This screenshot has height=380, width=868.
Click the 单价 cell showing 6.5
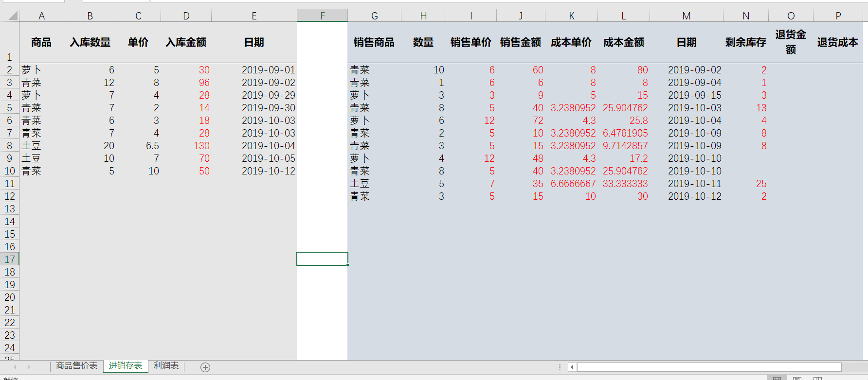click(138, 146)
